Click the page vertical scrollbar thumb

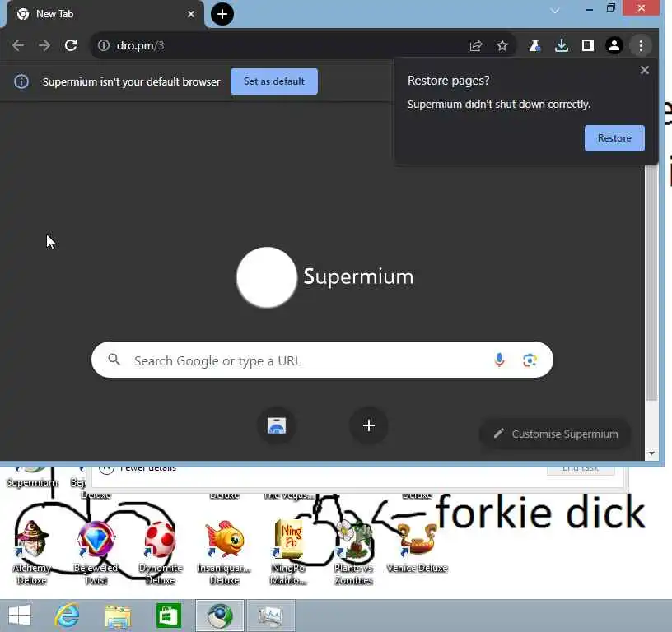click(651, 282)
